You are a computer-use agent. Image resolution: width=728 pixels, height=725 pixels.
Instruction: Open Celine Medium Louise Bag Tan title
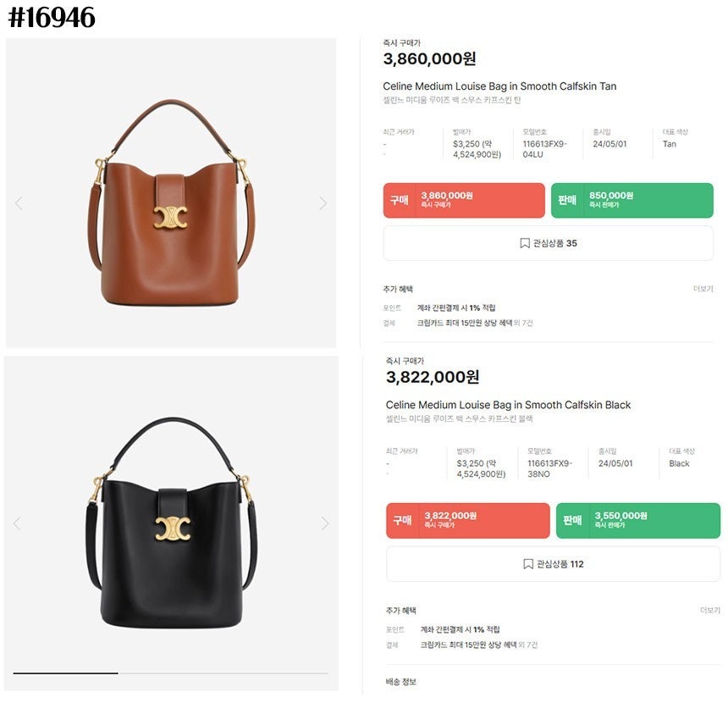point(499,86)
